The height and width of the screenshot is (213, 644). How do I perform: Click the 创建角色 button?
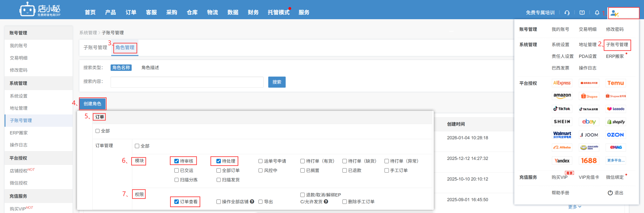click(x=92, y=104)
